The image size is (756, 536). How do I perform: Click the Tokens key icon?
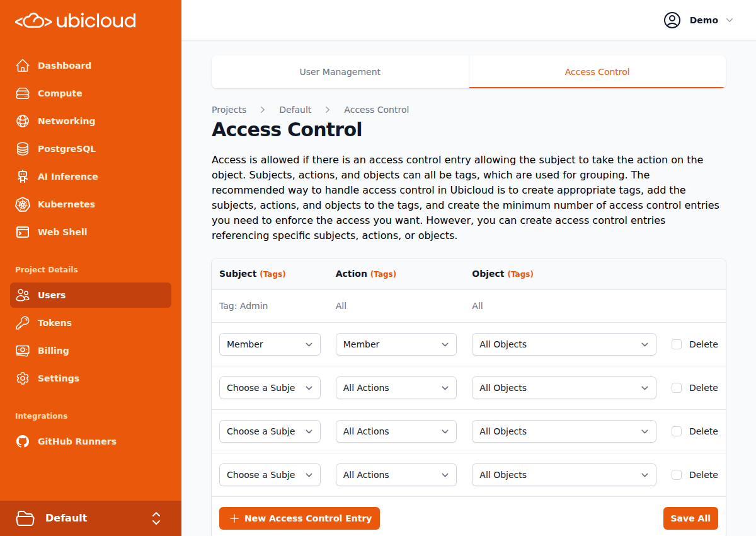click(x=23, y=323)
